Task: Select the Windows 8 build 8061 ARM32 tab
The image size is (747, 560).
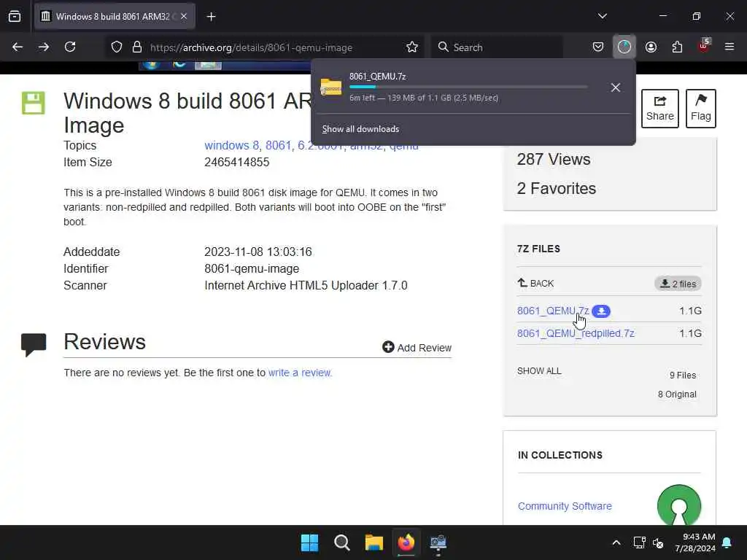Action: tap(115, 16)
